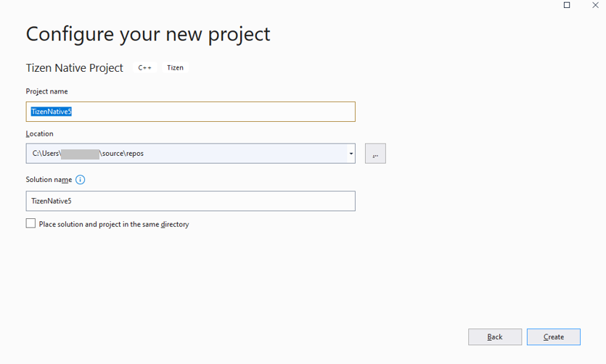Click the C++ language tag
Image resolution: width=606 pixels, height=364 pixels.
(145, 67)
